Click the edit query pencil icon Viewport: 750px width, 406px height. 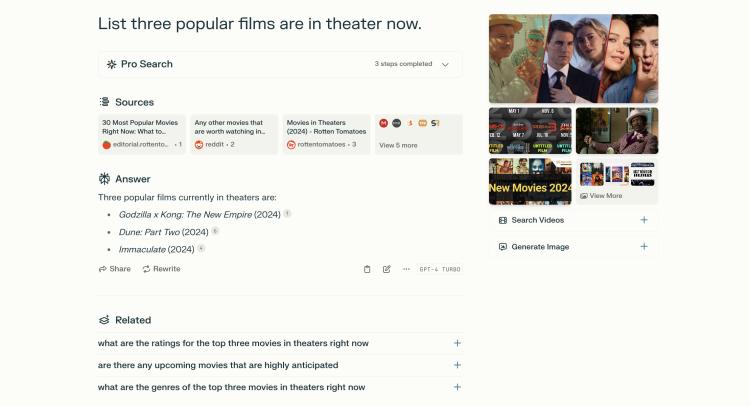pos(386,269)
